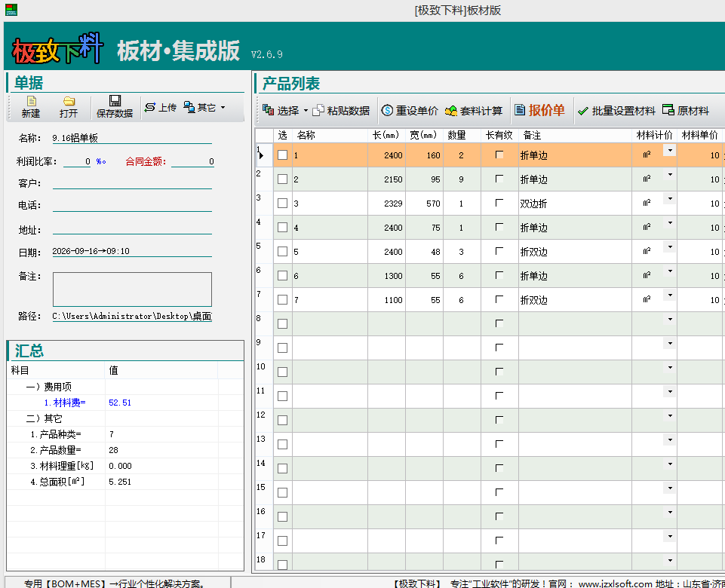The width and height of the screenshot is (725, 588).
Task: Toggle 长有纹 checkbox in the 双边折 row
Action: (499, 203)
